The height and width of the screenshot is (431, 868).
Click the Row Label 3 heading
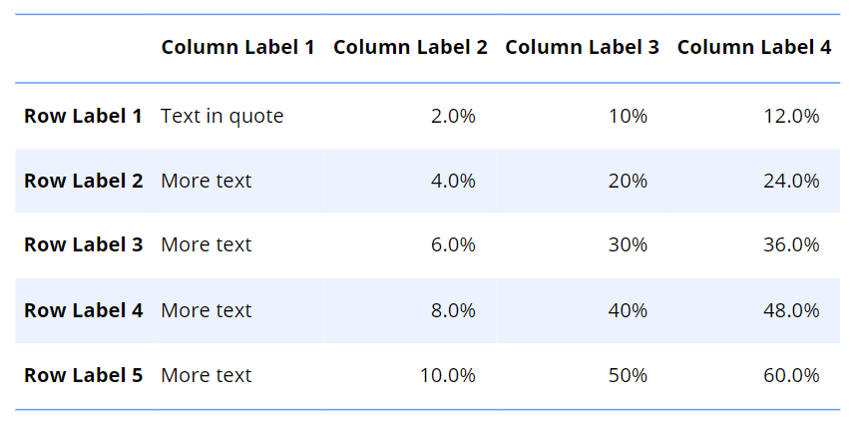click(x=84, y=244)
